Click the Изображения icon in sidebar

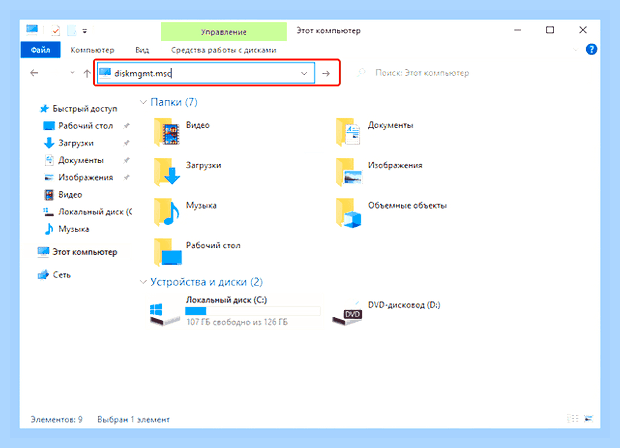pyautogui.click(x=49, y=177)
